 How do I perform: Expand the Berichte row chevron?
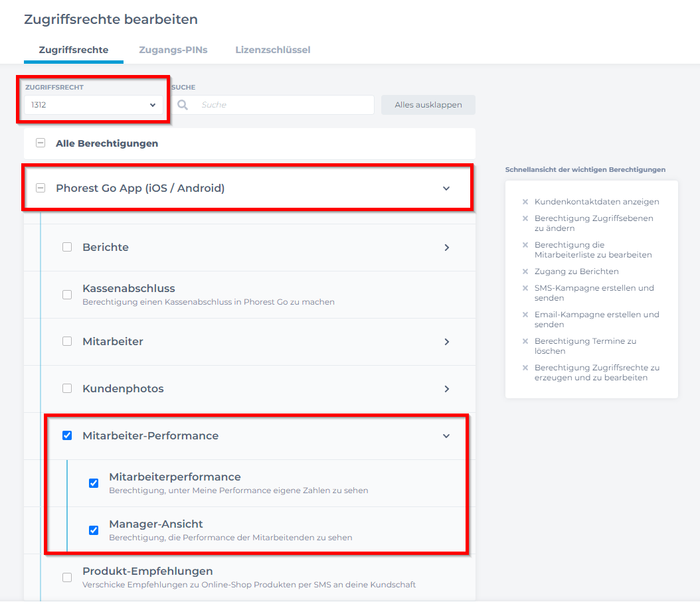(x=446, y=248)
